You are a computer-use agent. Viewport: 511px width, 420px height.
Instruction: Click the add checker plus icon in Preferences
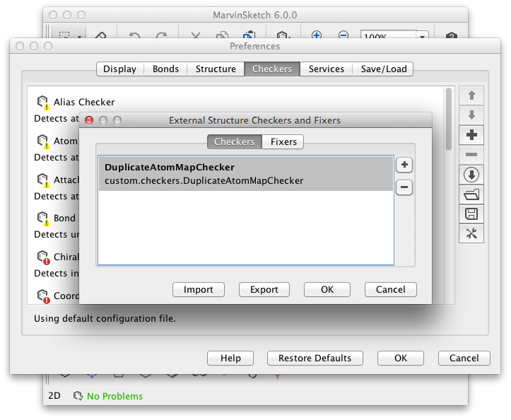click(471, 134)
